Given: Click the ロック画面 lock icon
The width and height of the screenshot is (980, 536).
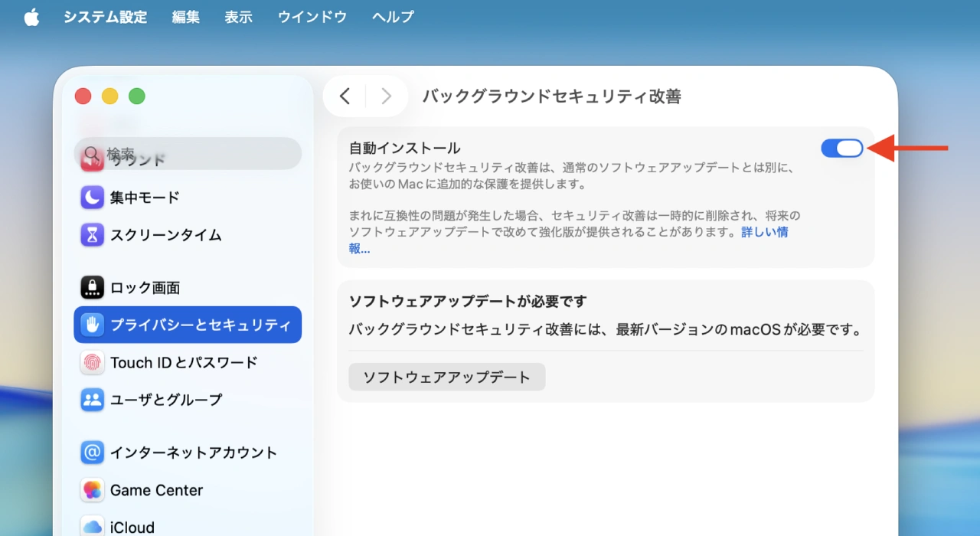Looking at the screenshot, I should point(92,287).
